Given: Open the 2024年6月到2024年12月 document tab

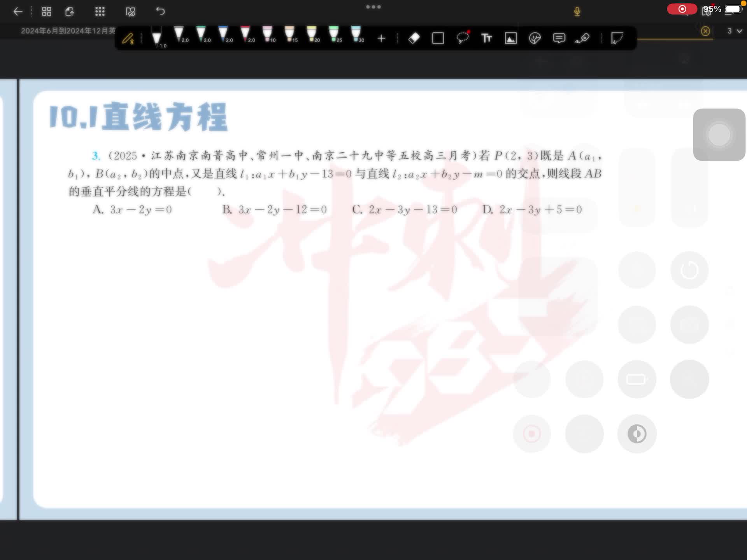Looking at the screenshot, I should pos(68,31).
